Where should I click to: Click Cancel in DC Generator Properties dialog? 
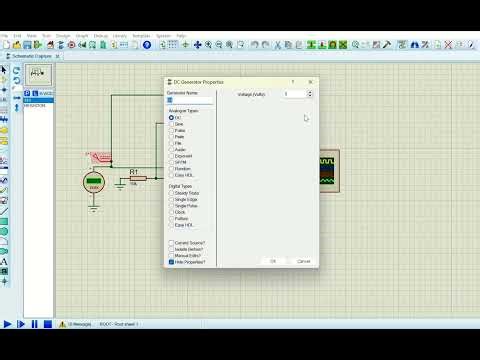[303, 261]
